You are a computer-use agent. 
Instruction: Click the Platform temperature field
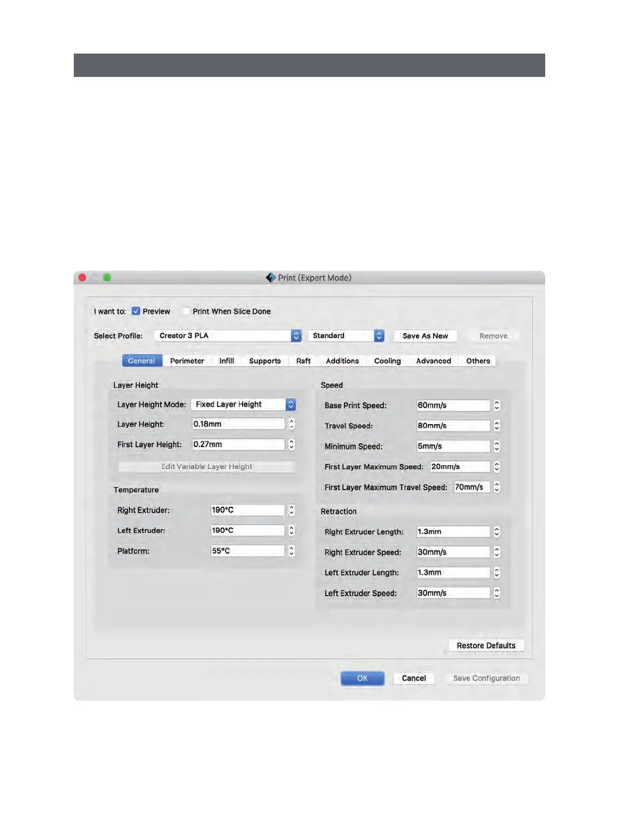[x=247, y=550]
